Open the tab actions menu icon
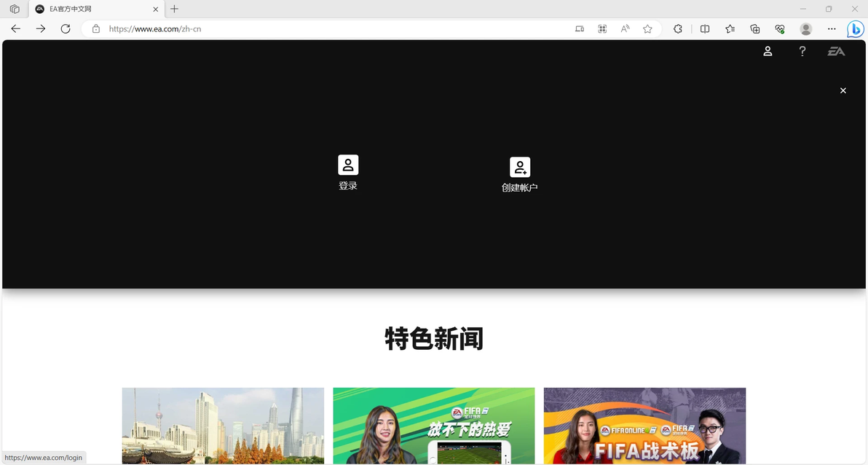The height and width of the screenshot is (465, 868). [15, 9]
